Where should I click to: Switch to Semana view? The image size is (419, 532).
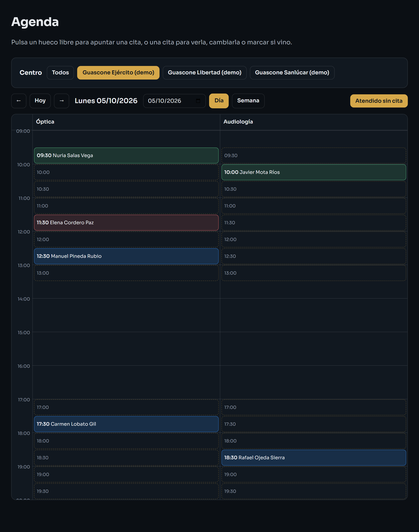[248, 101]
